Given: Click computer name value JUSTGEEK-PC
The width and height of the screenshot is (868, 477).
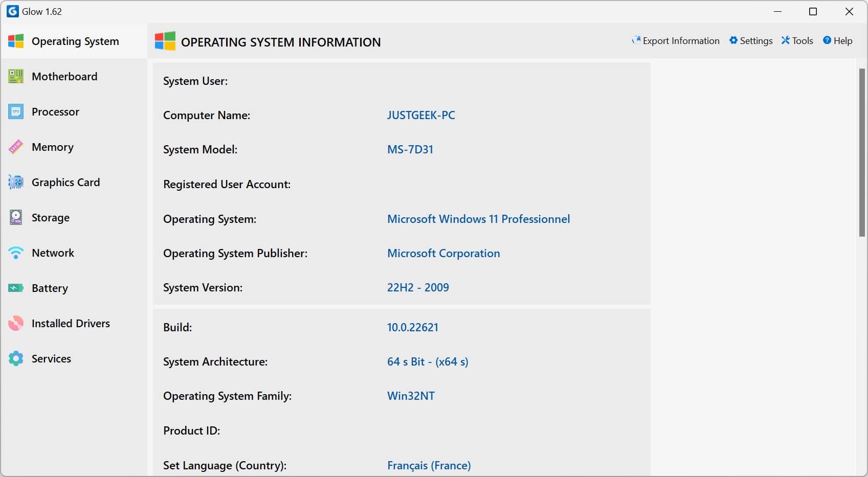Looking at the screenshot, I should click(x=421, y=115).
